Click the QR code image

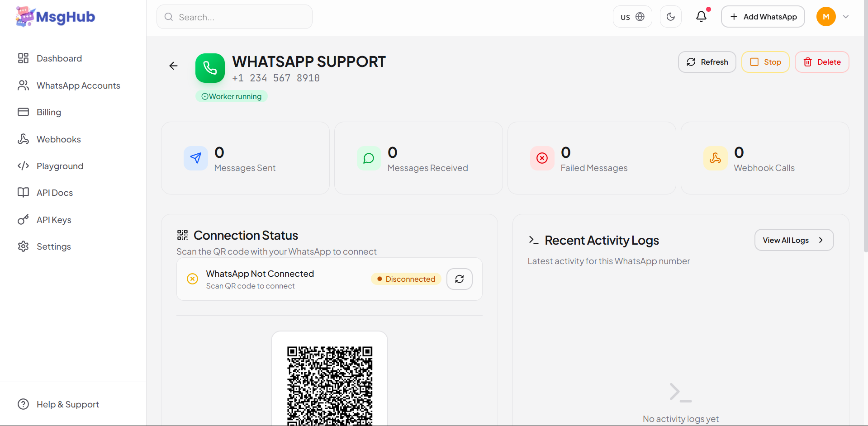click(330, 386)
